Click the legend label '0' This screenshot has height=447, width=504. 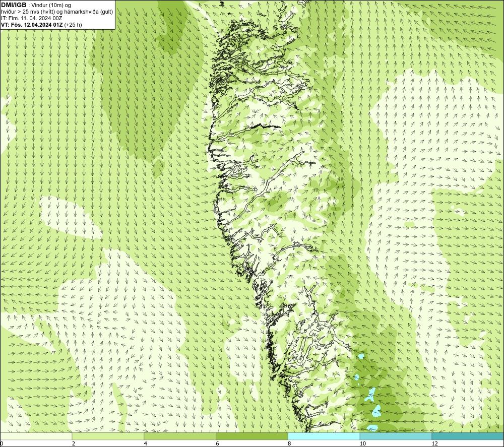pos(2,443)
